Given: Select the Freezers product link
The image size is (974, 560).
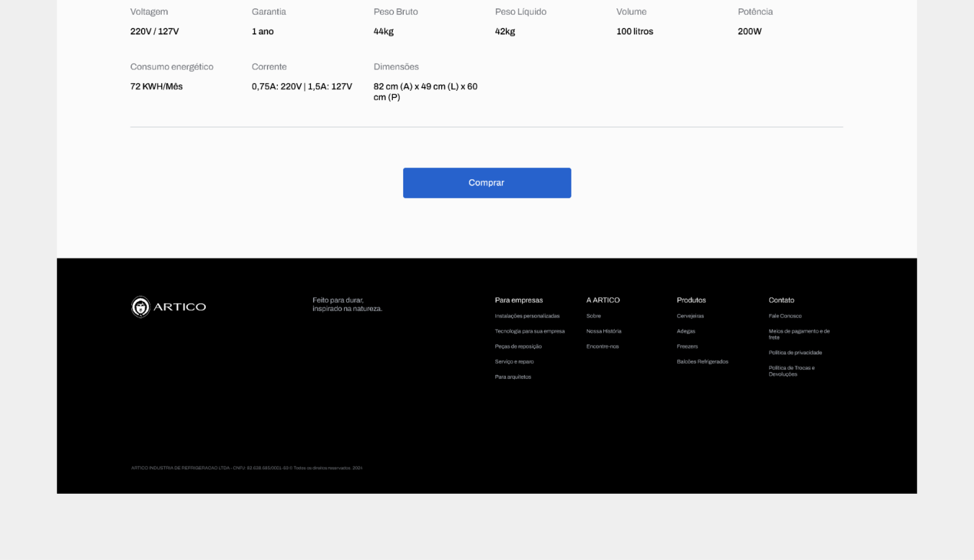Looking at the screenshot, I should coord(687,347).
